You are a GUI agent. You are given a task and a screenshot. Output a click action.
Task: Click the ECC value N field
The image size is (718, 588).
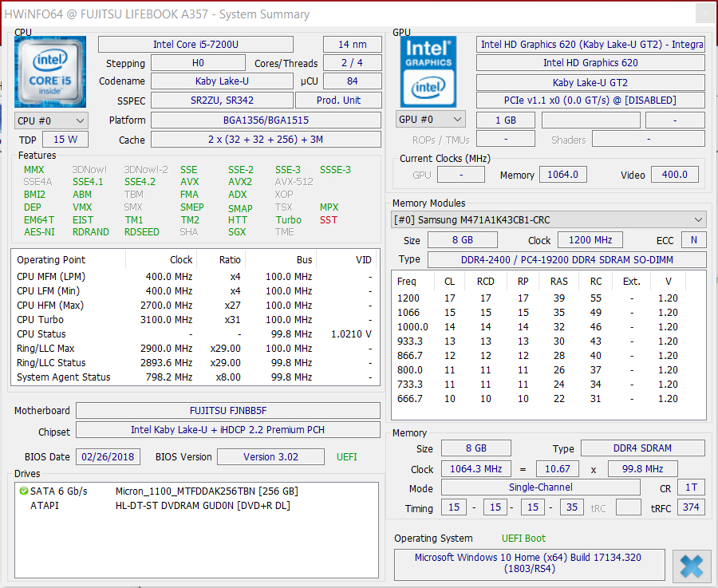(694, 240)
